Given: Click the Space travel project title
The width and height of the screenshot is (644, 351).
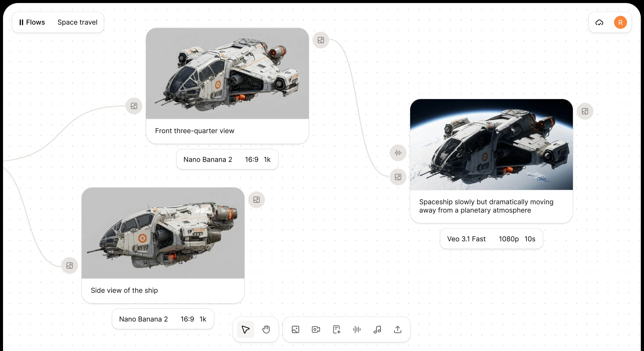Looking at the screenshot, I should (x=77, y=22).
